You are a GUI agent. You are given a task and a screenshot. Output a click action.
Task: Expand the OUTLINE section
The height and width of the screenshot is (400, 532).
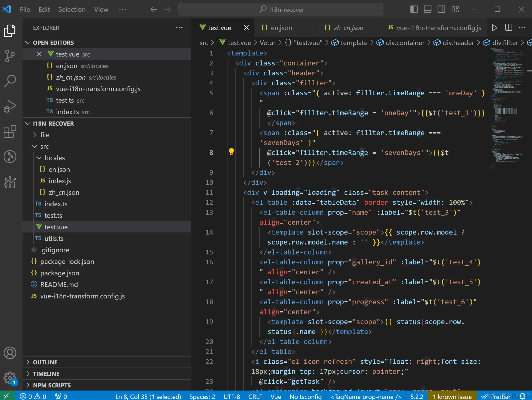pos(45,362)
